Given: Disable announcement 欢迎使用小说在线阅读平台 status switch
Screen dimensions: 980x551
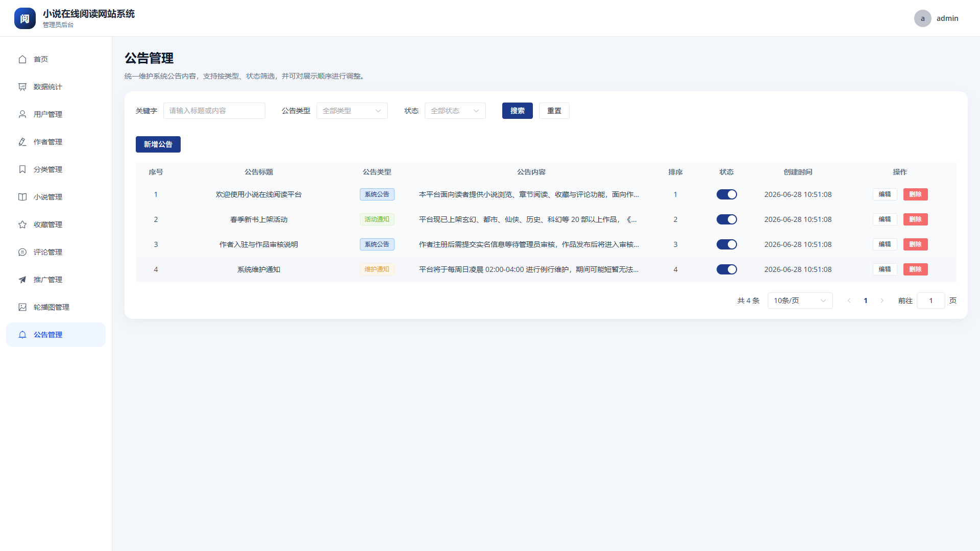Looking at the screenshot, I should 727,194.
